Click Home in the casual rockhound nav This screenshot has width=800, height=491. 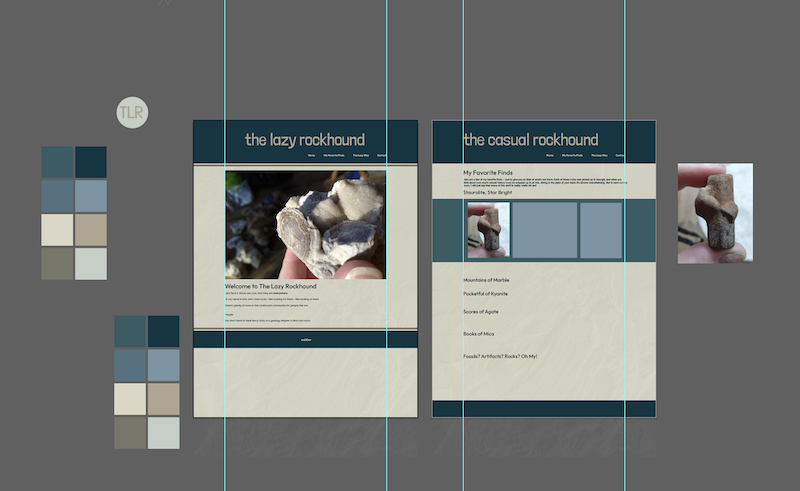[x=549, y=155]
